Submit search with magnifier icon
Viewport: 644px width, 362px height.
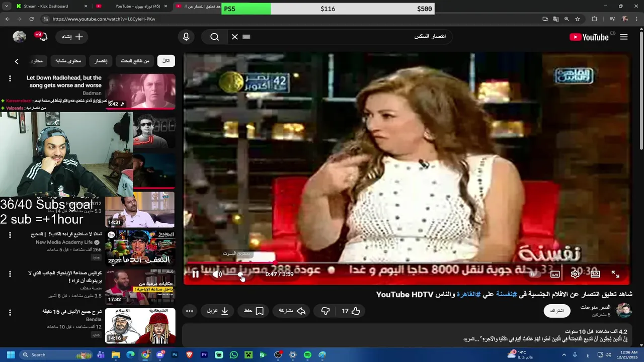pos(215,37)
